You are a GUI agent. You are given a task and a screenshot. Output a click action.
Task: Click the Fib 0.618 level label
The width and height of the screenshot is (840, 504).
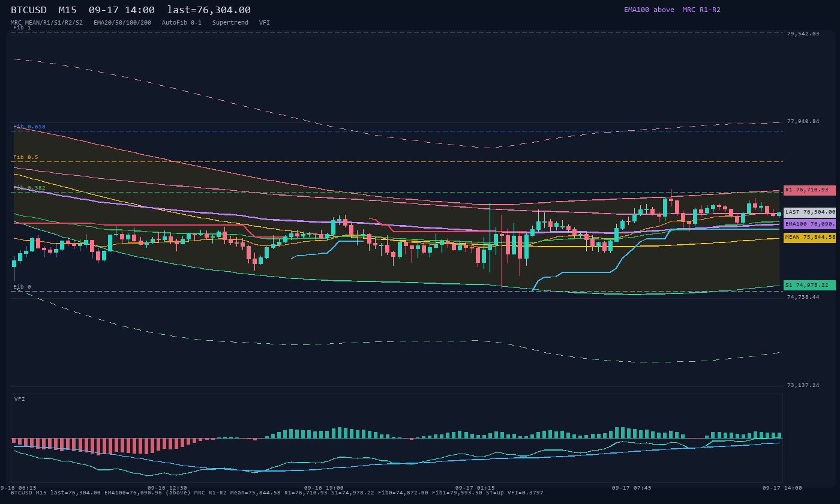(x=29, y=127)
